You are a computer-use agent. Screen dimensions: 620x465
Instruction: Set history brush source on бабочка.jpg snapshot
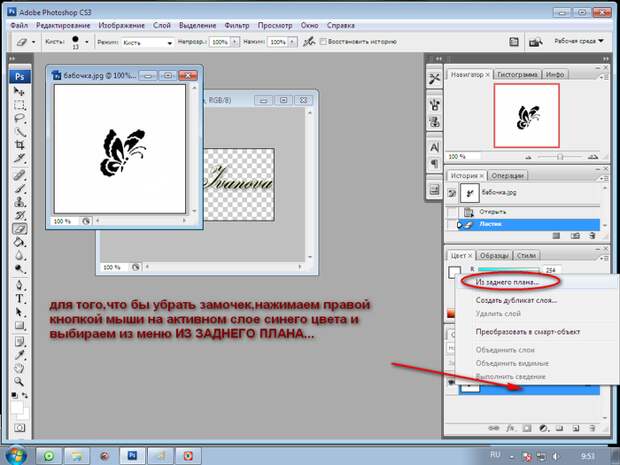pos(452,193)
